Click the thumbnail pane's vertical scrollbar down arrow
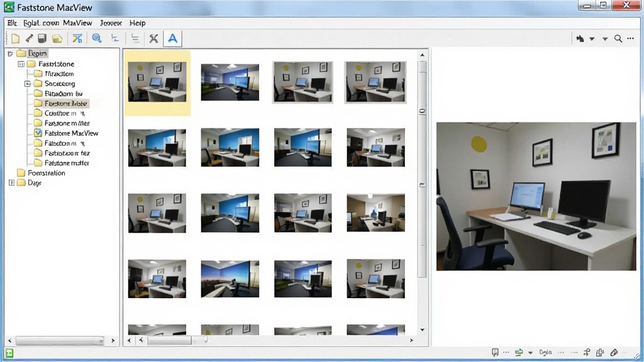This screenshot has height=362, width=644. pyautogui.click(x=422, y=329)
